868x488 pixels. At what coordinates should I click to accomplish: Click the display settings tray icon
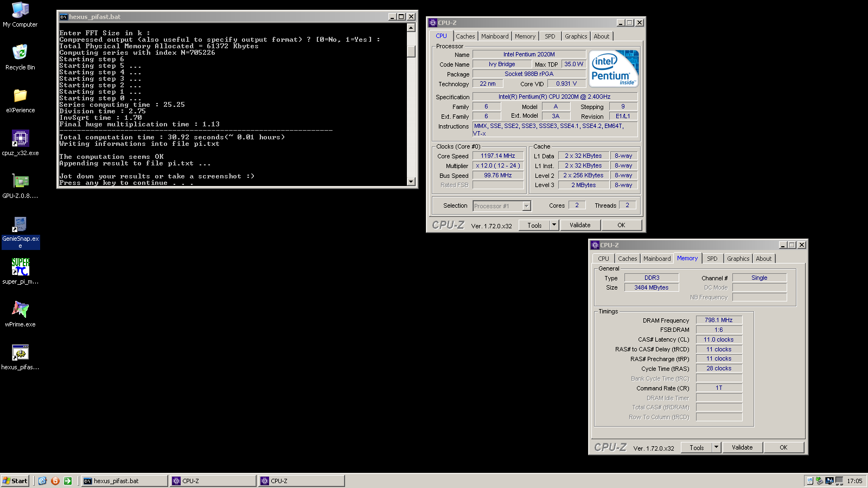point(829,481)
